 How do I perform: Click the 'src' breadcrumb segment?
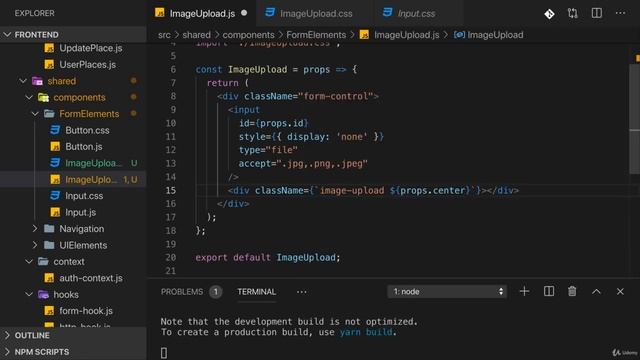164,35
